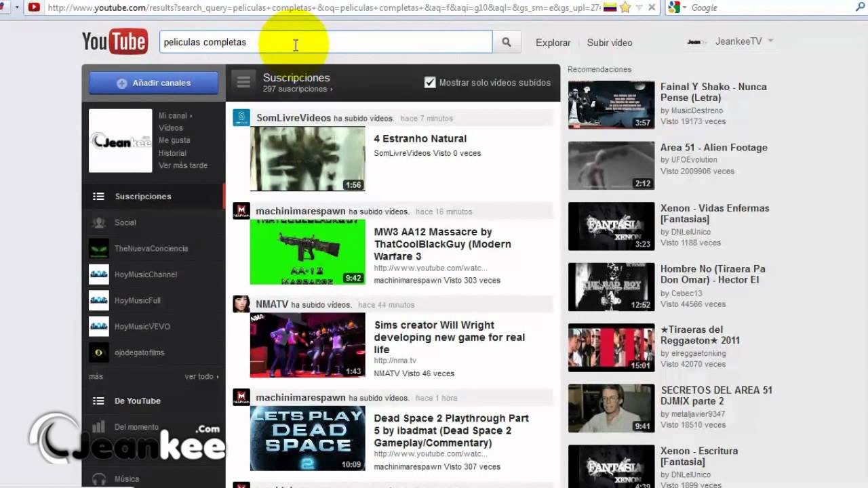This screenshot has width=868, height=488.
Task: Open the Suscripciones list menu icon
Action: (x=243, y=82)
